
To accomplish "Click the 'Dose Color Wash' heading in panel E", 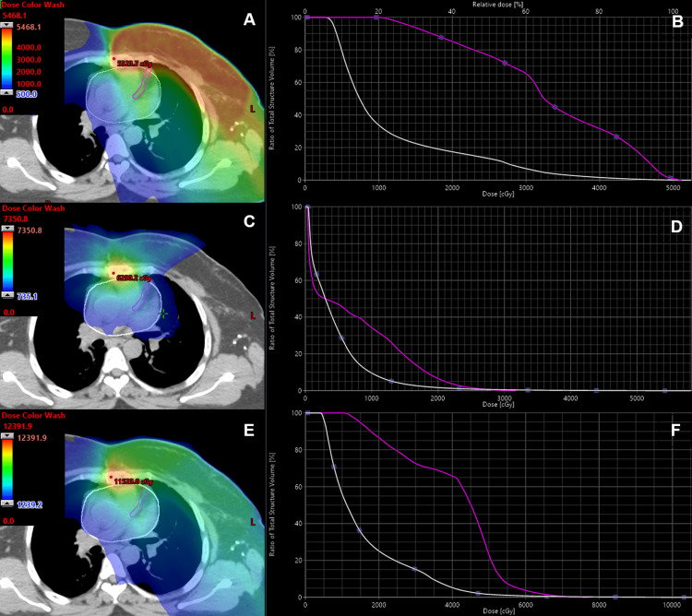I will pyautogui.click(x=33, y=415).
